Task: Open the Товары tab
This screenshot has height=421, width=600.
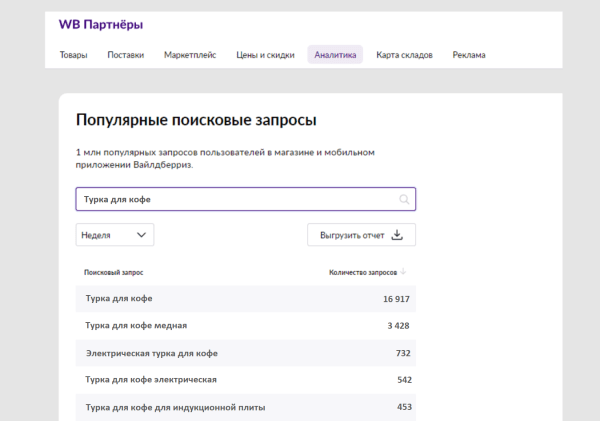Action: pyautogui.click(x=73, y=55)
